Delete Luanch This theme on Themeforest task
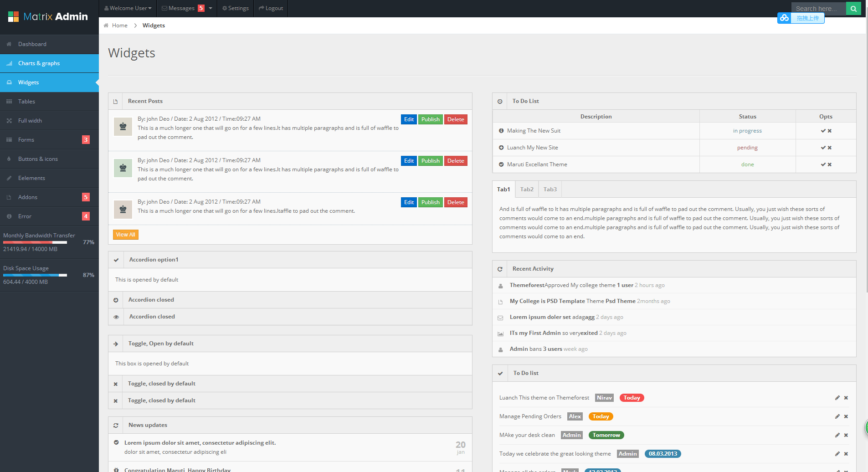The height and width of the screenshot is (472, 868). click(846, 398)
